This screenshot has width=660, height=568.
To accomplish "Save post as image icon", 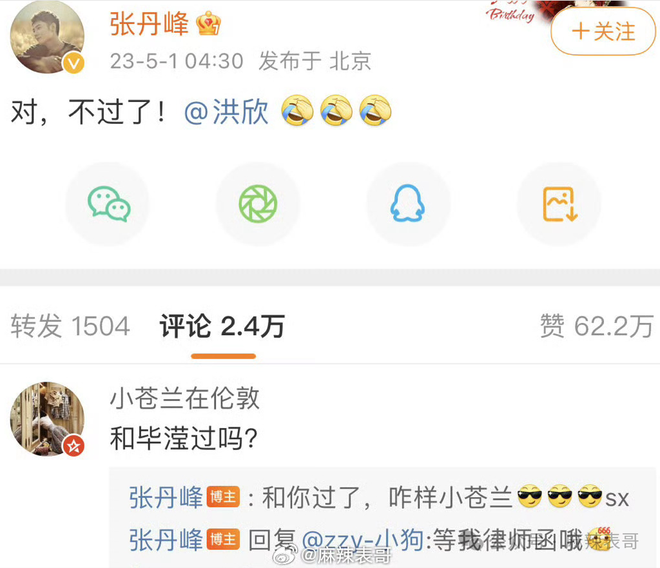I will pos(559,204).
